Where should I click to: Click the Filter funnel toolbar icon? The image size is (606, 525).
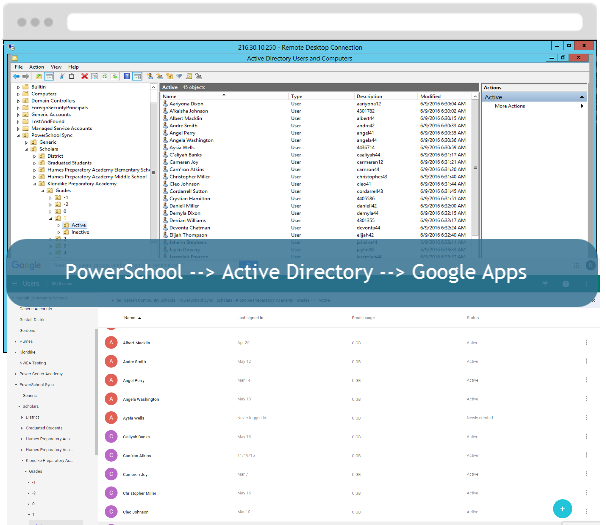179,77
